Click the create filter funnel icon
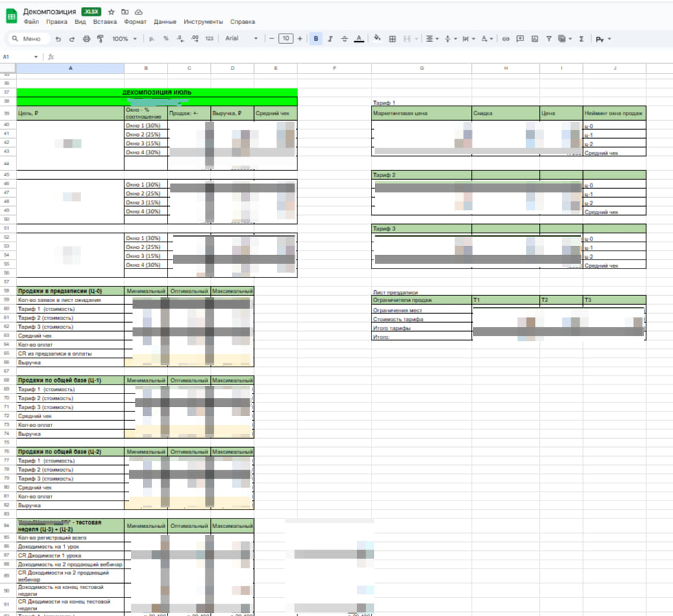The image size is (673, 616). [549, 39]
